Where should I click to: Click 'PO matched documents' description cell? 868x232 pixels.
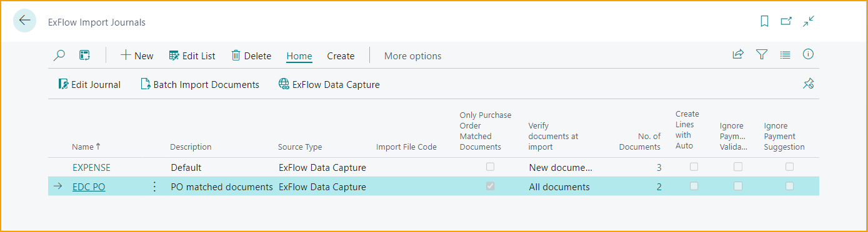click(221, 186)
